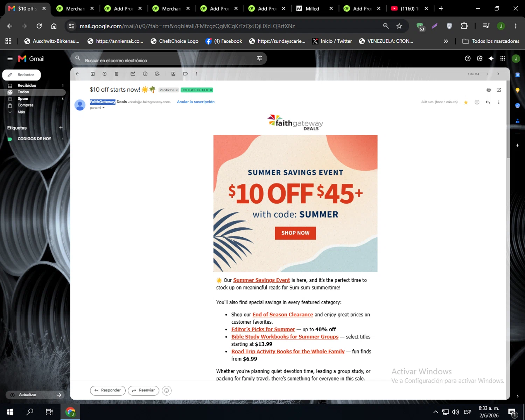Screen dimensions: 525x420
Task: Reload the page
Action: 39,26
